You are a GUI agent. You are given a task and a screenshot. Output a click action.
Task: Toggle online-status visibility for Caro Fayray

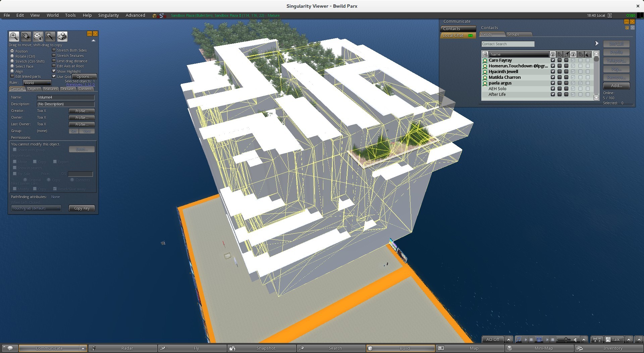pyautogui.click(x=553, y=60)
